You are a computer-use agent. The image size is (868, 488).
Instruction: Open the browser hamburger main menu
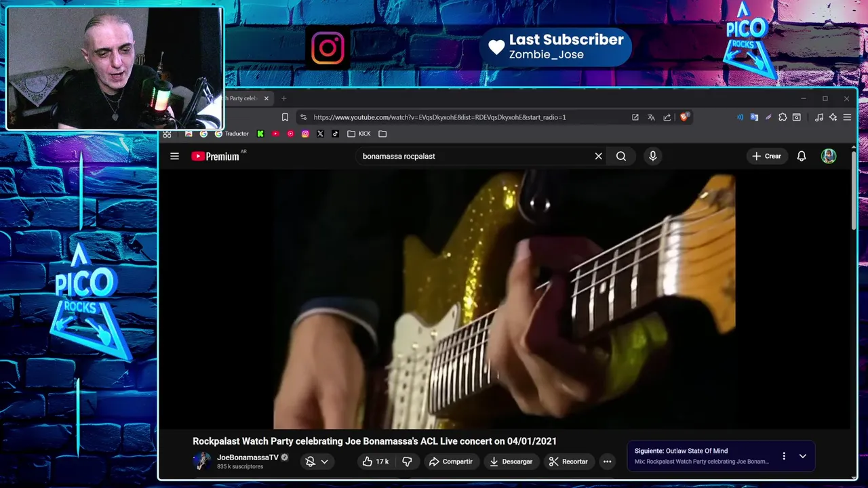[847, 117]
